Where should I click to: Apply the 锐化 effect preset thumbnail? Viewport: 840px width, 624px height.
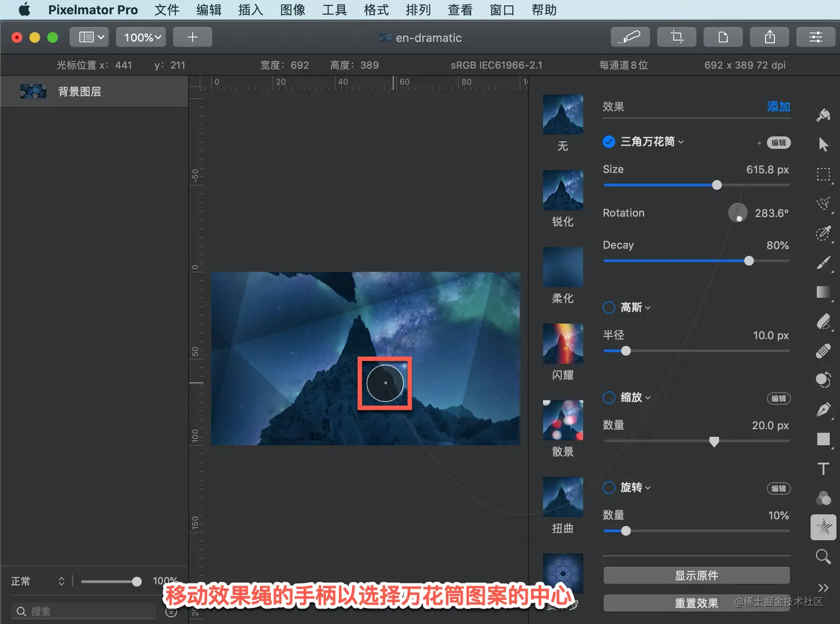tap(563, 190)
